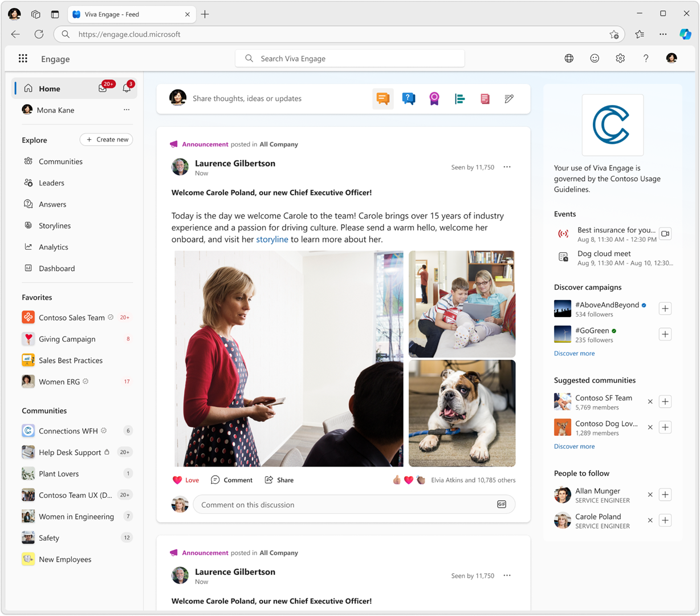Follow the #GoGreen campaign plus button
The width and height of the screenshot is (700, 616).
tap(665, 334)
